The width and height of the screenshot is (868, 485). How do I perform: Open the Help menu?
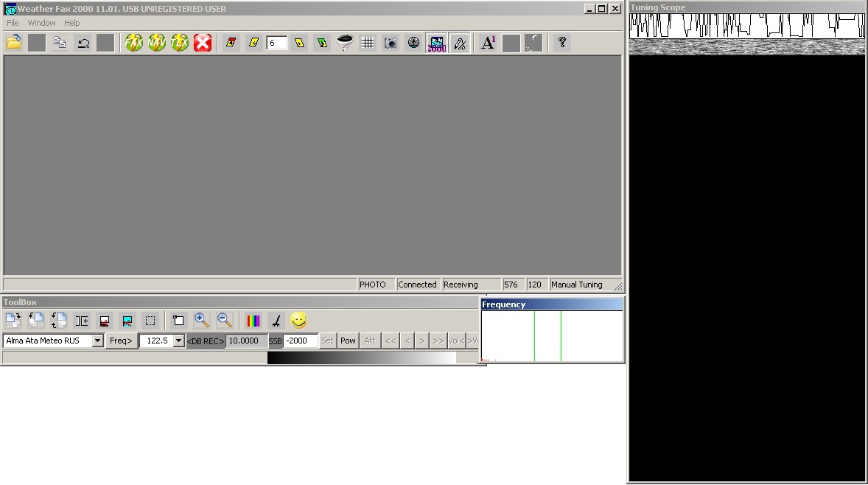(x=71, y=23)
